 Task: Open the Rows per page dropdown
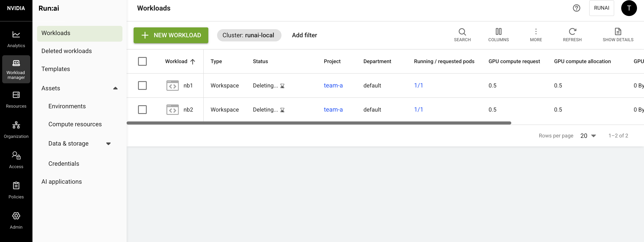point(588,136)
